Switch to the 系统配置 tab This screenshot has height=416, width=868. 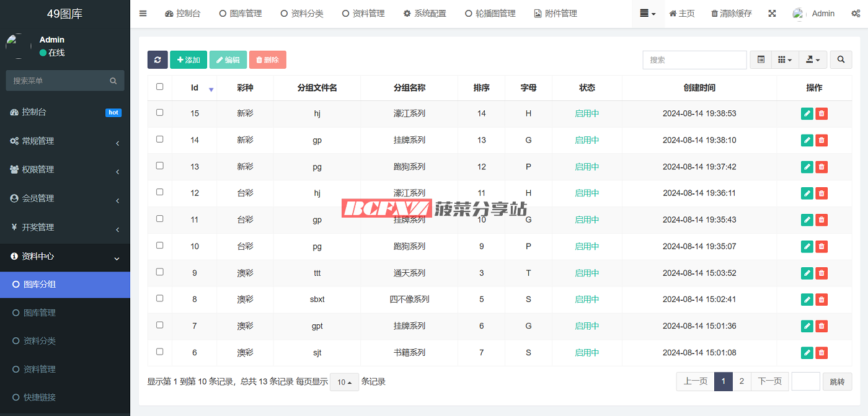[425, 14]
